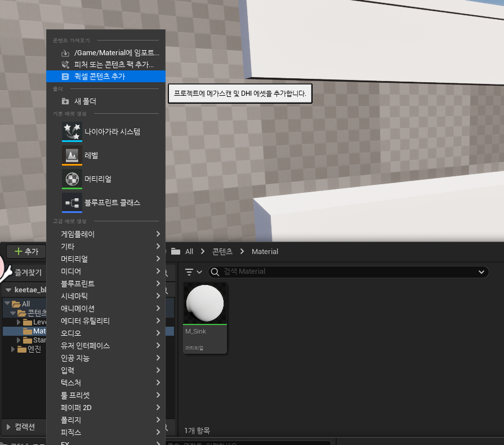504x445 pixels.
Task: Open the 게임플레이 submenu
Action: coord(106,234)
